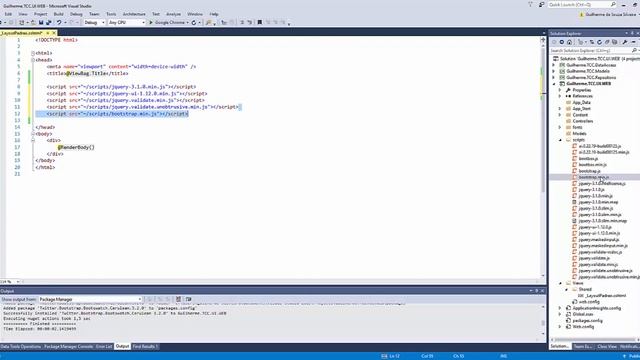The width and height of the screenshot is (640, 360).
Task: Open the View menu
Action: [23, 14]
